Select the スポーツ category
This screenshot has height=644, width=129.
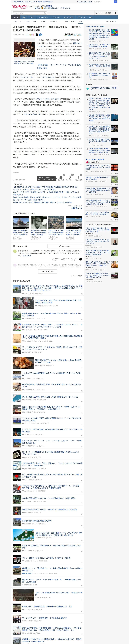[x=52, y=22]
